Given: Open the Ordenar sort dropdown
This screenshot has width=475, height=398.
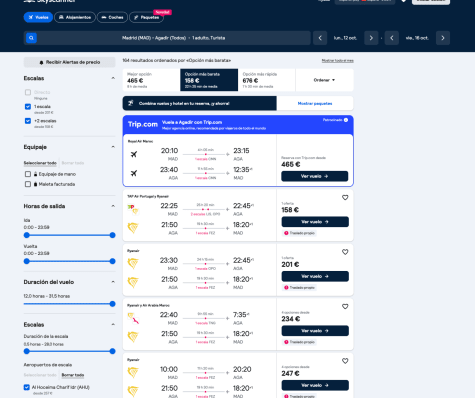Looking at the screenshot, I should pos(324,80).
